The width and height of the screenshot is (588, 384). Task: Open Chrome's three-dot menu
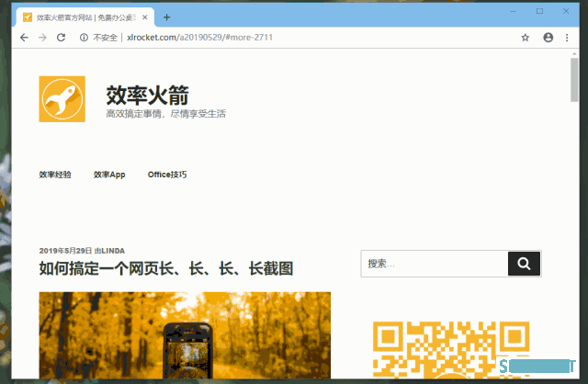coord(569,38)
